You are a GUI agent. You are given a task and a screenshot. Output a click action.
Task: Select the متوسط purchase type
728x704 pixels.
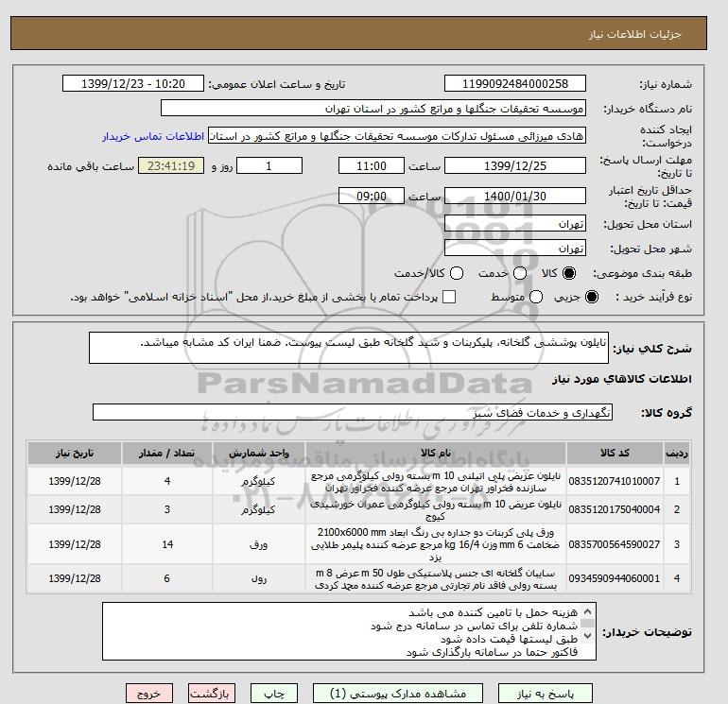click(536, 297)
